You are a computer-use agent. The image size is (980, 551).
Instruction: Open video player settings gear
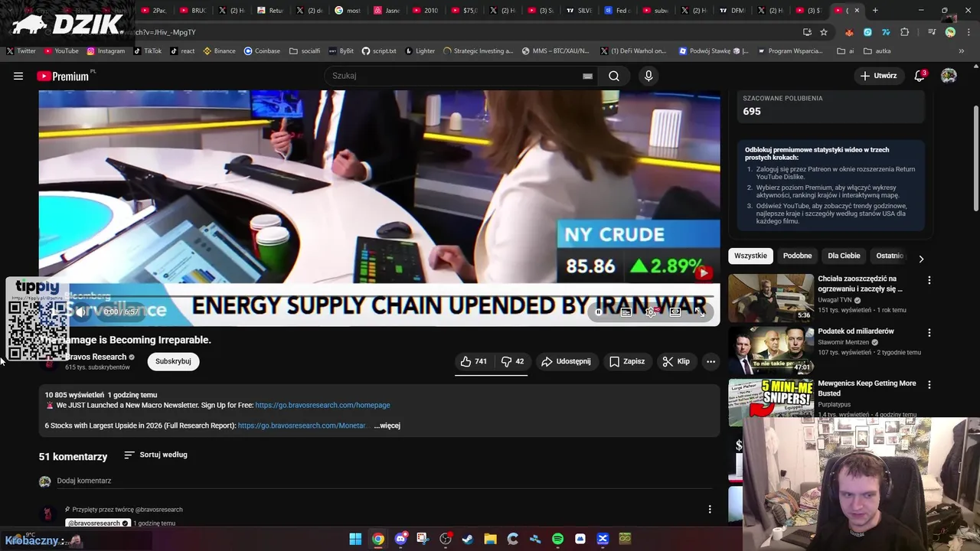pyautogui.click(x=651, y=312)
